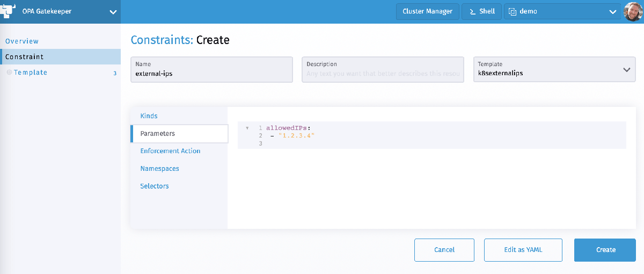The height and width of the screenshot is (274, 644).
Task: Click the demo cluster copy icon
Action: (513, 11)
